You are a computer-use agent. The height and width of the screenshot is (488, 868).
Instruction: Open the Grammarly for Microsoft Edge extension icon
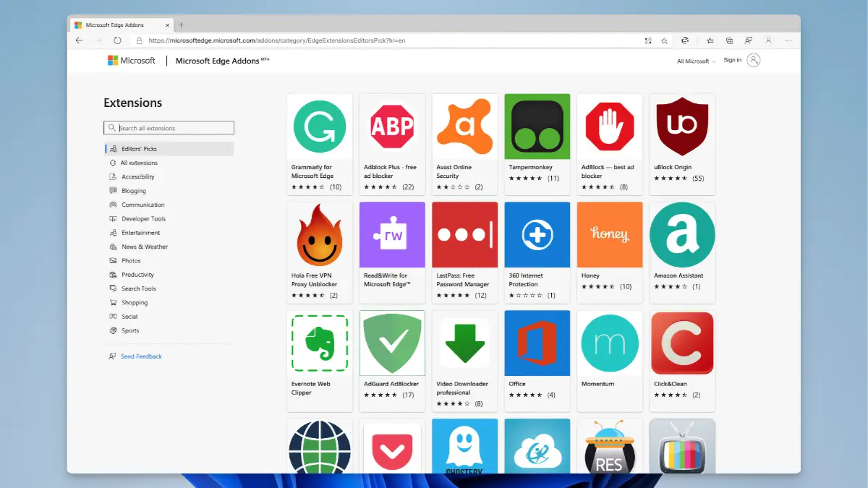pyautogui.click(x=320, y=127)
